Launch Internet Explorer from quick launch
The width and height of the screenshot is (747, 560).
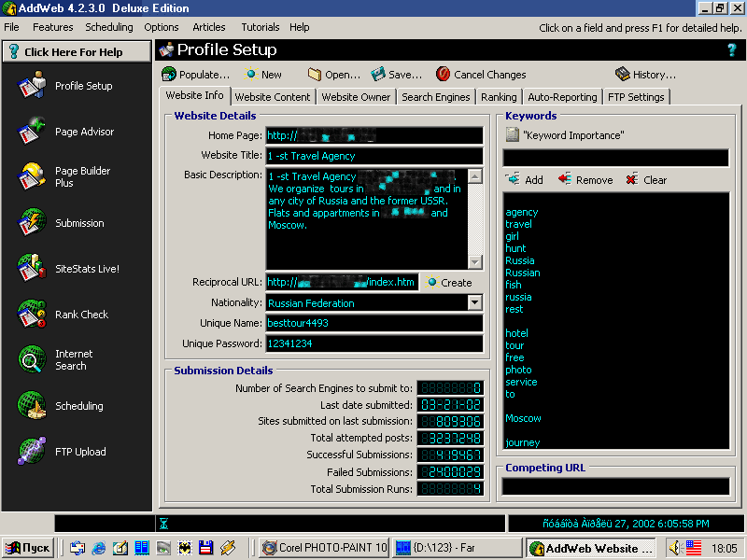(x=99, y=548)
